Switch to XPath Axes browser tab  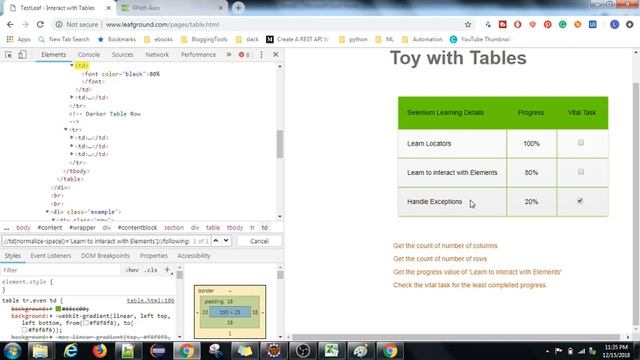[x=172, y=8]
